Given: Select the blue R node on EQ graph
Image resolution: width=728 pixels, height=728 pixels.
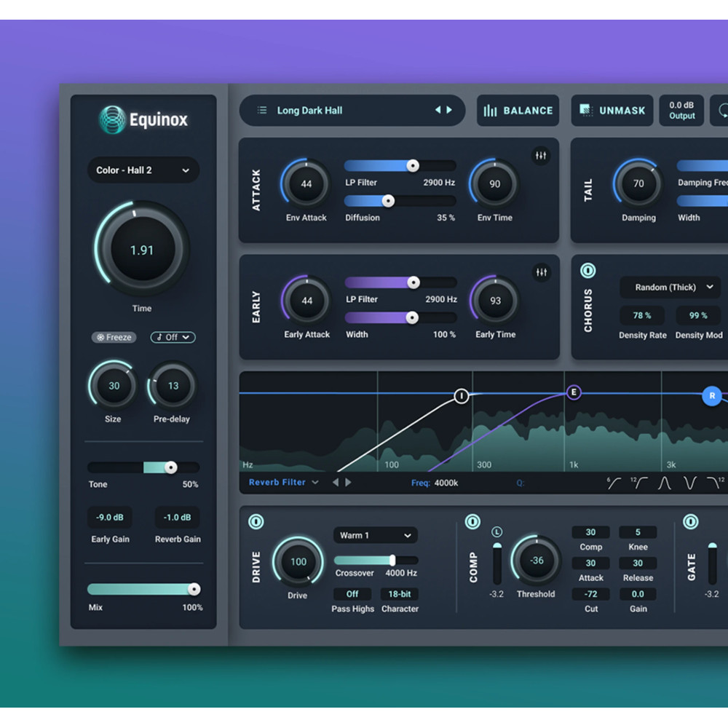Looking at the screenshot, I should [712, 396].
